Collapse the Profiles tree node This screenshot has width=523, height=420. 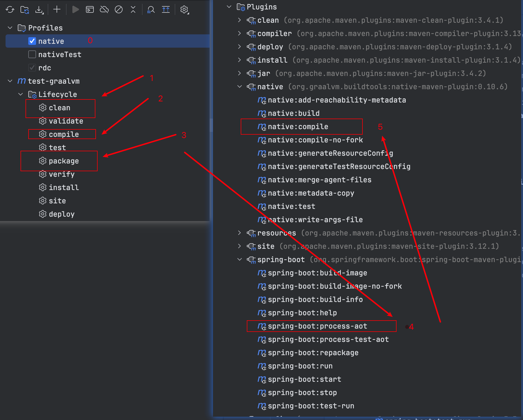click(10, 28)
